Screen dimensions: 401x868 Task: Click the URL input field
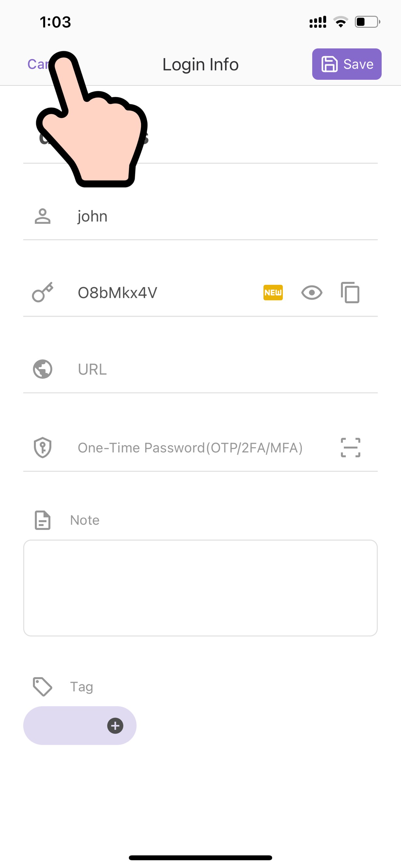point(152,369)
